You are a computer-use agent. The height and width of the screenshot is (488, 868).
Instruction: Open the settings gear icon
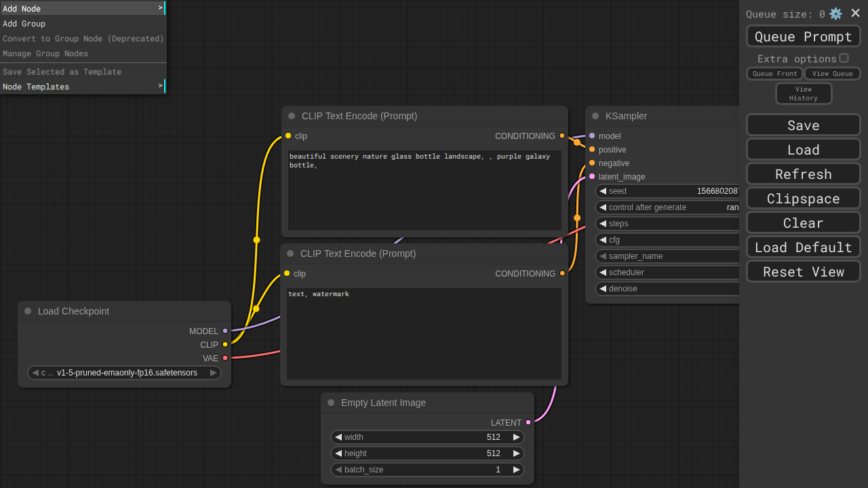coord(835,14)
